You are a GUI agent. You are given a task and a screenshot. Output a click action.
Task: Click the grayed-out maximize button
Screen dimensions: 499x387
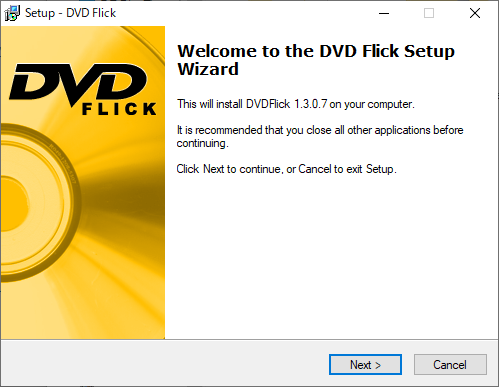[x=429, y=13]
